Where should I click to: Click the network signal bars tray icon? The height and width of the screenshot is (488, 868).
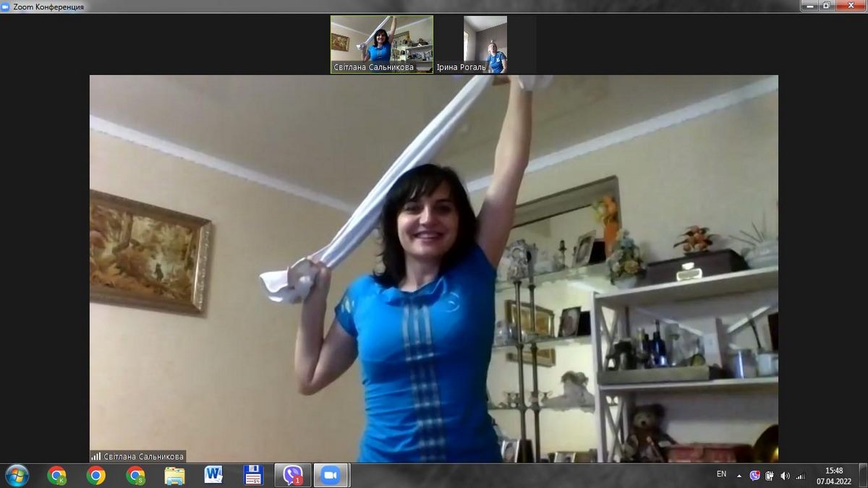point(800,475)
